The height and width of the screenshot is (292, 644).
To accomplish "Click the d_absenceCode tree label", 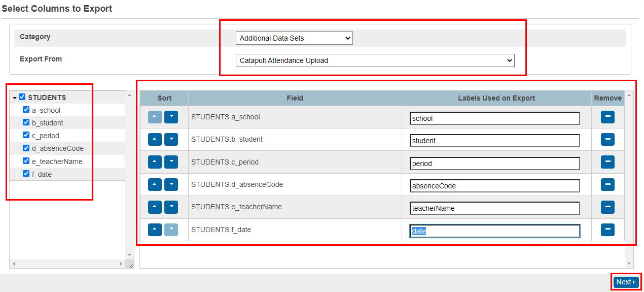I will click(x=58, y=148).
